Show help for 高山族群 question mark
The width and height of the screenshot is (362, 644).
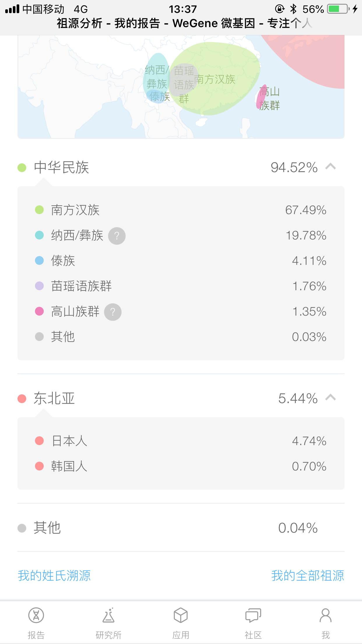(x=113, y=312)
